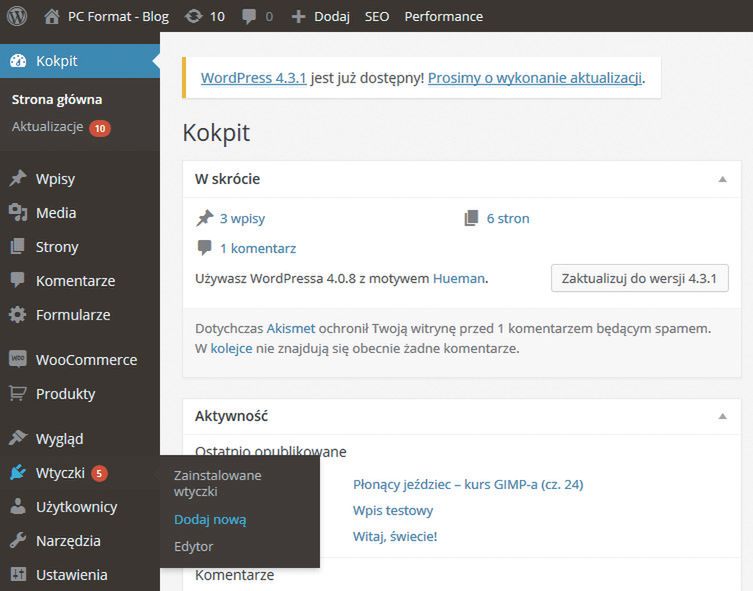The height and width of the screenshot is (591, 753).
Task: Open Wpisy via its pin icon
Action: [17, 179]
